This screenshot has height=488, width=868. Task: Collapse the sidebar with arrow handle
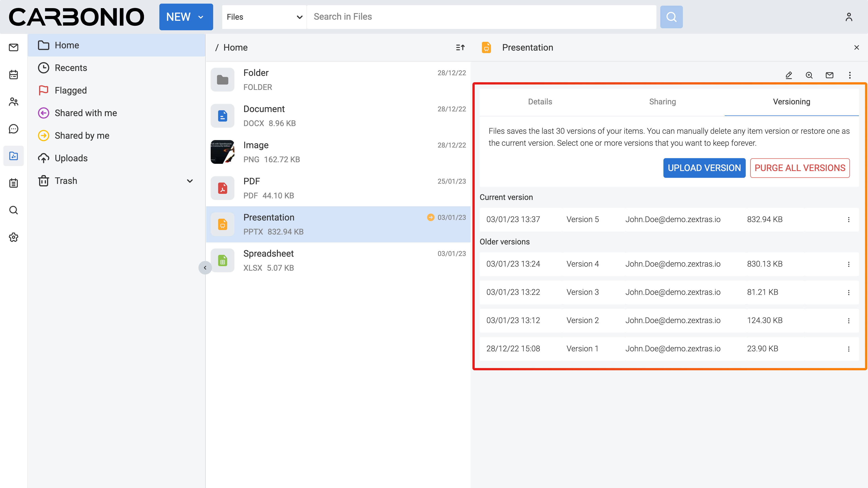point(205,268)
